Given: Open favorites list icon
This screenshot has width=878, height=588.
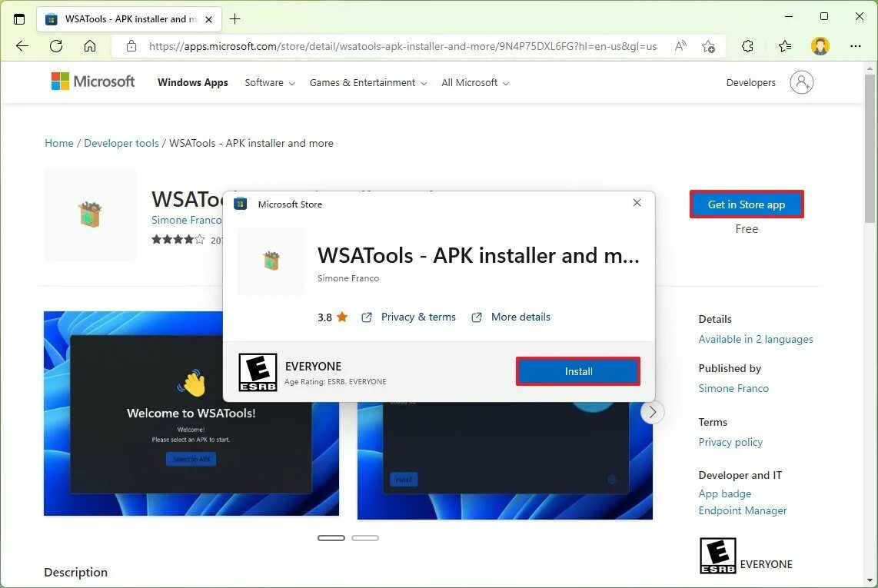Looking at the screenshot, I should point(784,46).
